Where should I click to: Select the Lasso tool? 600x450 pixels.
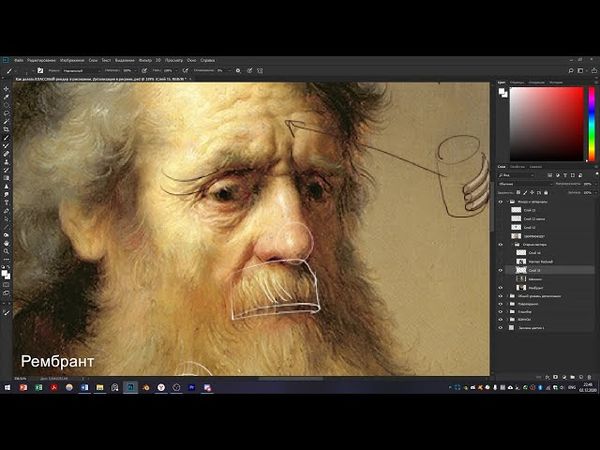pyautogui.click(x=6, y=113)
